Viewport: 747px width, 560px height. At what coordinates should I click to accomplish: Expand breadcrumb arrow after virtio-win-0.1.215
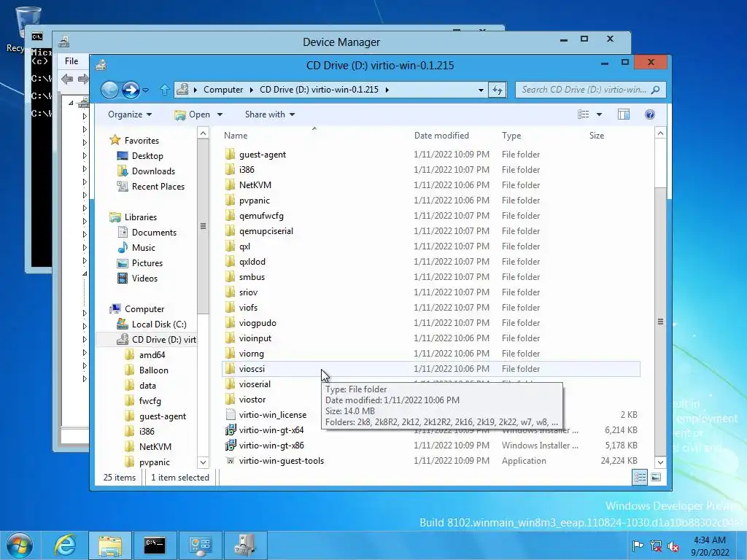[387, 90]
